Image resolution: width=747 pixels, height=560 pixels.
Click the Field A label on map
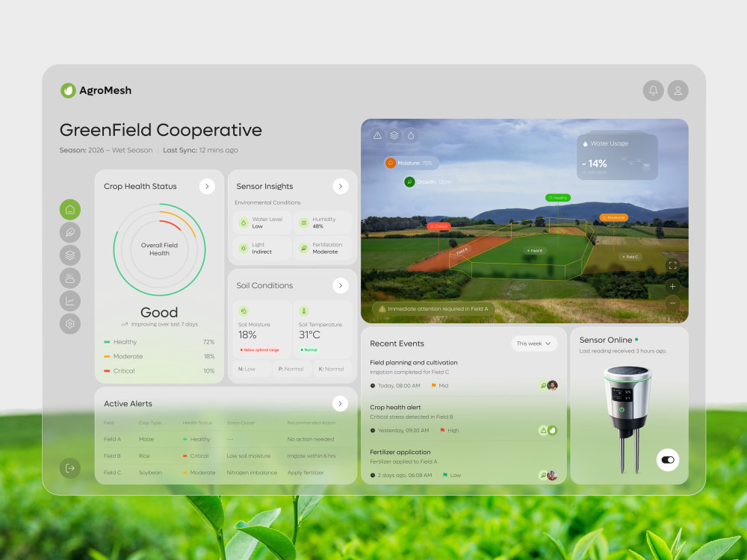click(x=462, y=251)
